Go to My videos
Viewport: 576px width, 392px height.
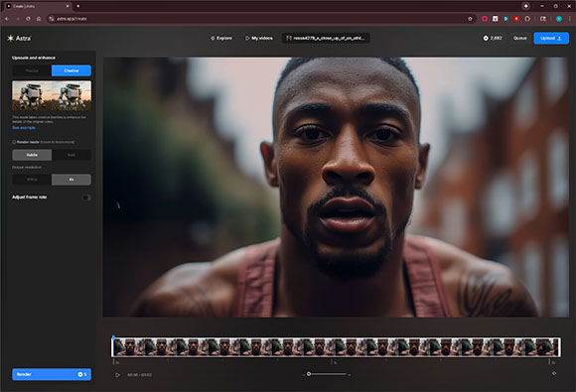[259, 38]
